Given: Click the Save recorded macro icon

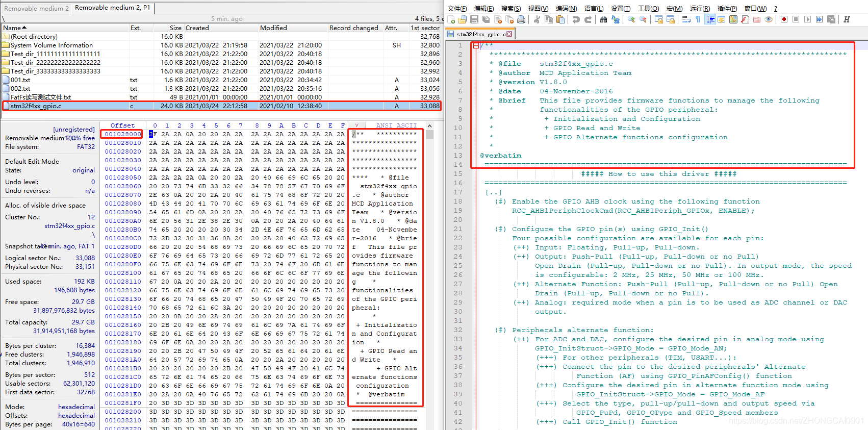Looking at the screenshot, I should tap(831, 19).
